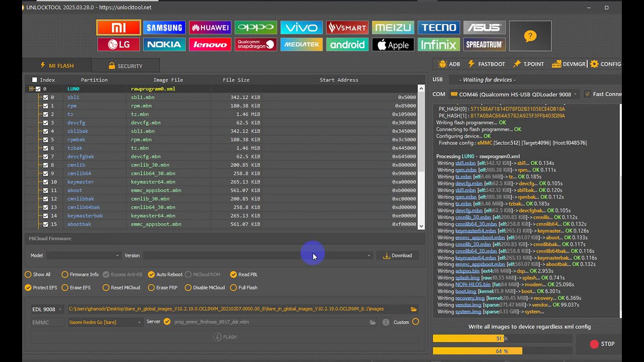Image resolution: width=644 pixels, height=362 pixels.
Task: Enable the Disable MiCloud option
Action: coord(205,288)
